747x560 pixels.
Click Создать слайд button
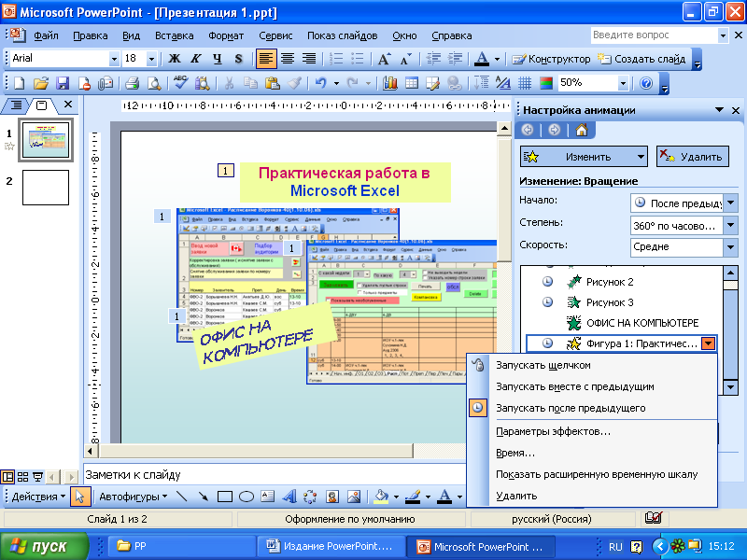(641, 59)
